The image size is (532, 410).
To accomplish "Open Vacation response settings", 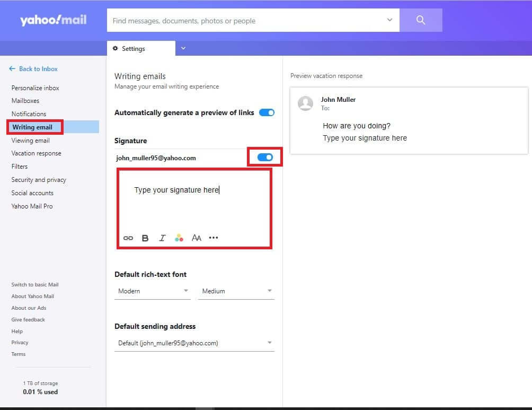I will [36, 153].
